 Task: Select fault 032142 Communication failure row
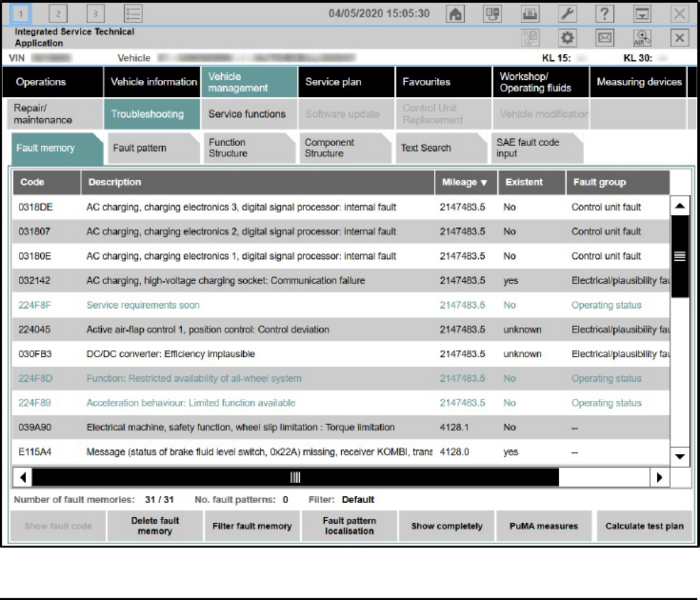(x=341, y=281)
